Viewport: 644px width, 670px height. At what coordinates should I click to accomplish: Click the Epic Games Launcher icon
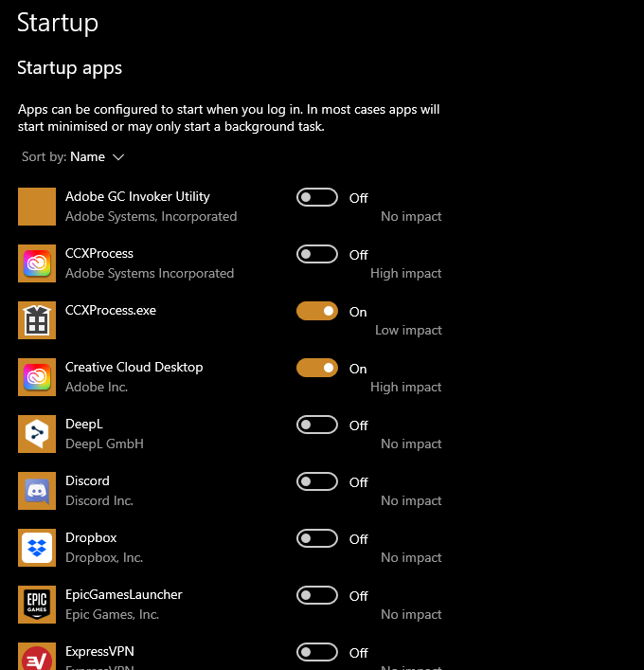[x=37, y=605]
